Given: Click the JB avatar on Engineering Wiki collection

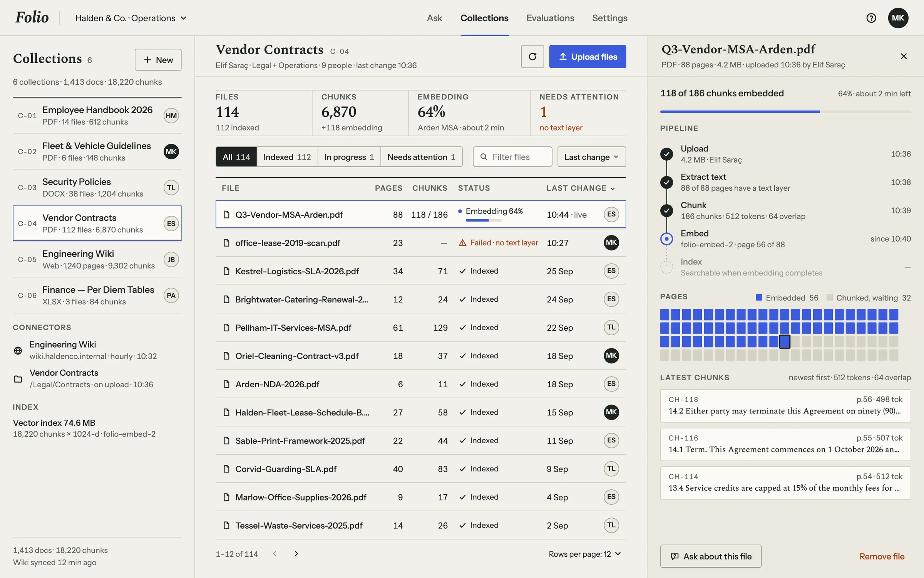Looking at the screenshot, I should [171, 259].
